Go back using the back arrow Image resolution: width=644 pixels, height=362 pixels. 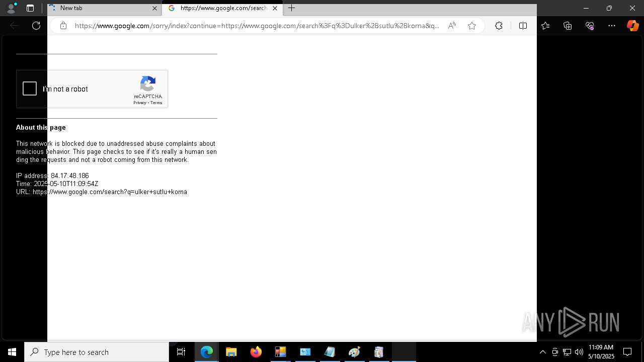pos(14,26)
